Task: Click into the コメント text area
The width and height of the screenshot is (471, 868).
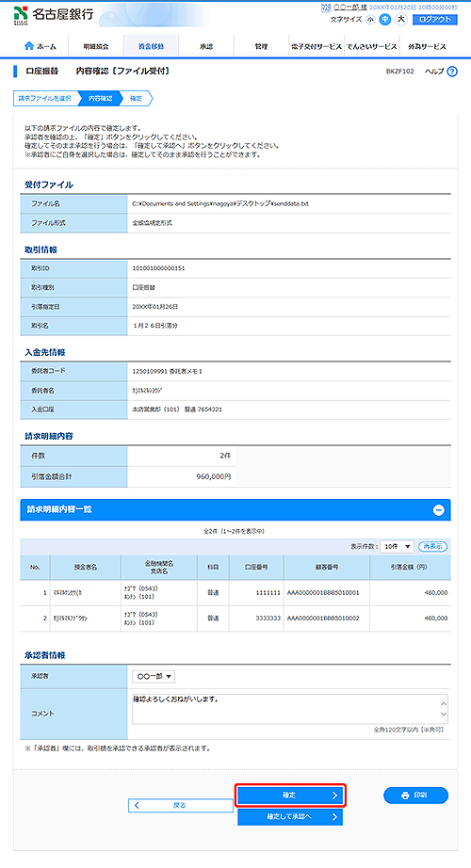Action: tap(285, 709)
